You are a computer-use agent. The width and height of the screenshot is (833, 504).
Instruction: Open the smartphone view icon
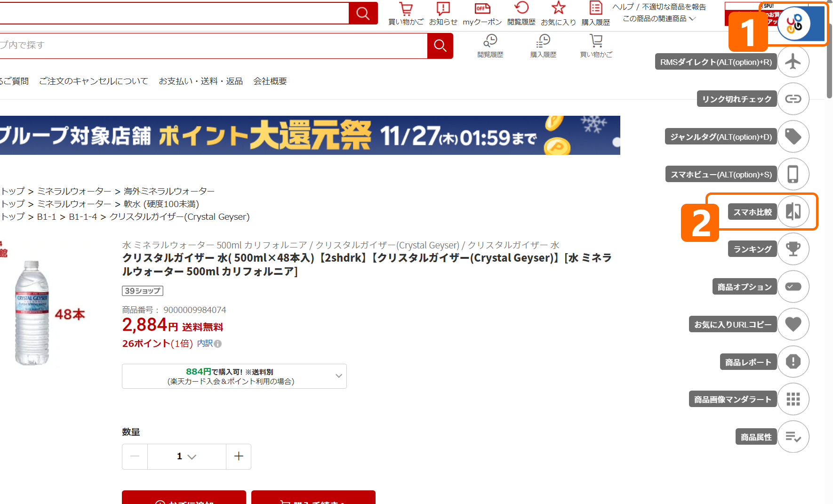coord(793,174)
